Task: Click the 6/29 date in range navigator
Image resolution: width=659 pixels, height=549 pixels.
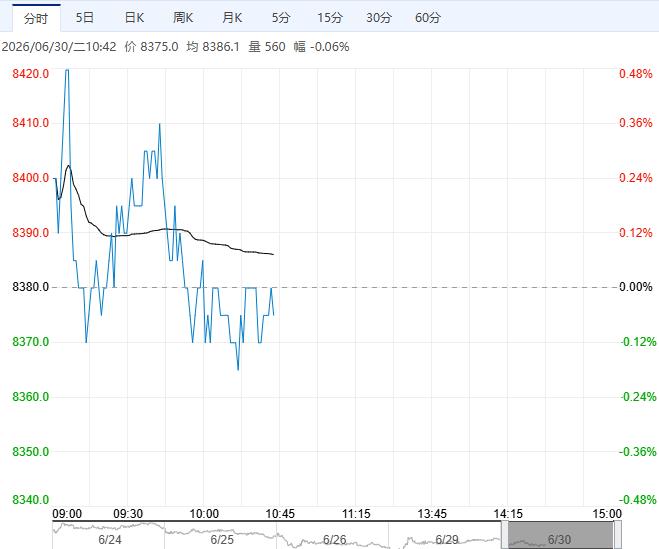Action: pyautogui.click(x=447, y=539)
